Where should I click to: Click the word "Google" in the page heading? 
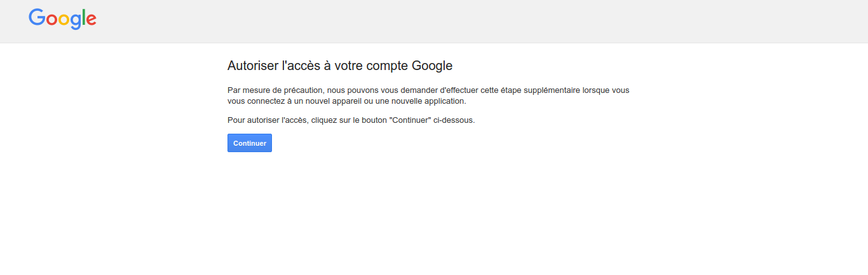click(432, 66)
